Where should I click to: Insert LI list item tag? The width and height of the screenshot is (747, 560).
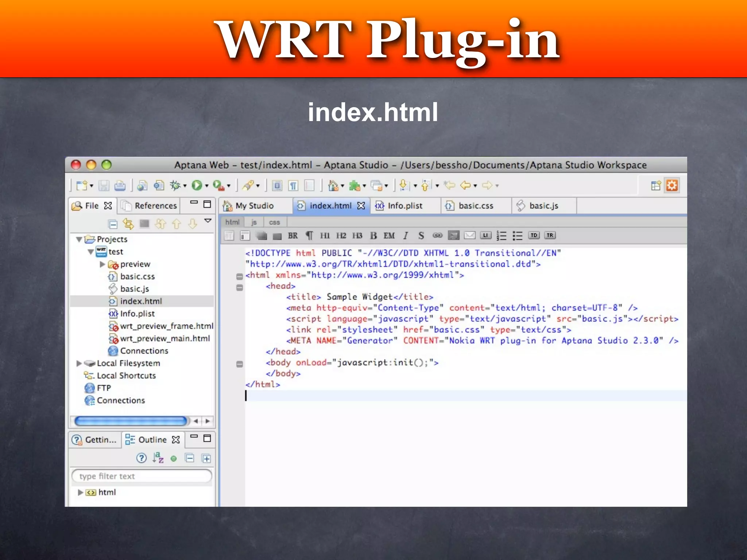(x=485, y=236)
